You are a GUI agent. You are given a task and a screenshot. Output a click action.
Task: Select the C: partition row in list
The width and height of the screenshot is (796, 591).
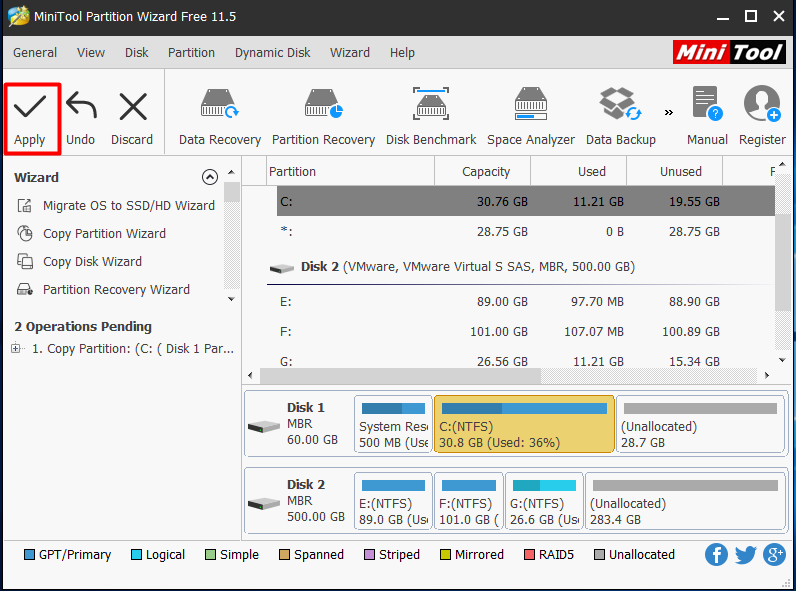(x=526, y=202)
